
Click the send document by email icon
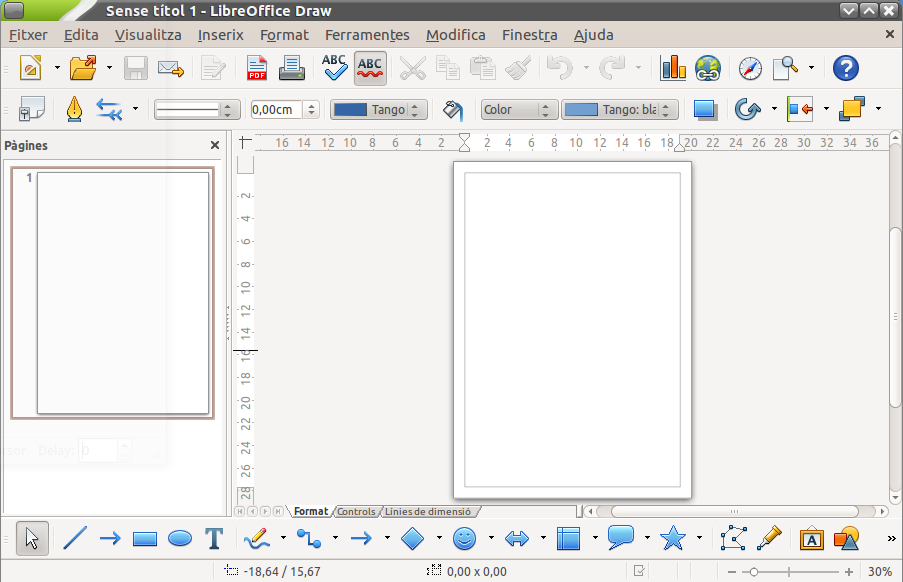[170, 69]
